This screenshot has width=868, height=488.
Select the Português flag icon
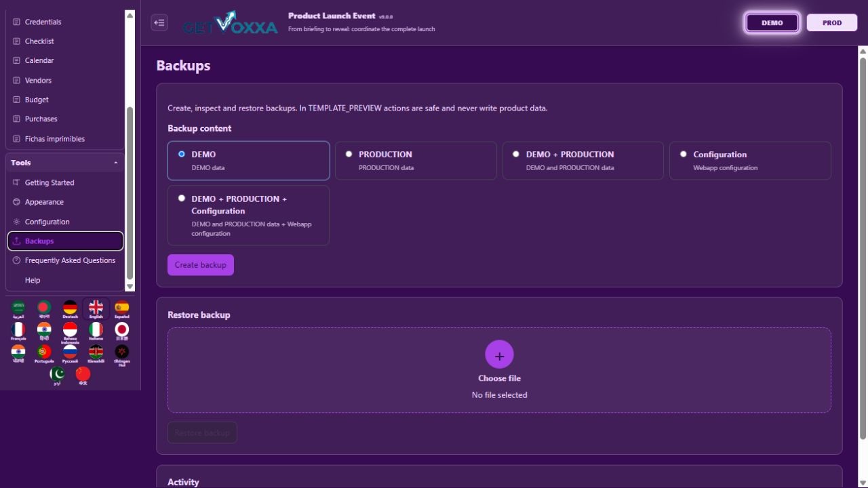[44, 354]
